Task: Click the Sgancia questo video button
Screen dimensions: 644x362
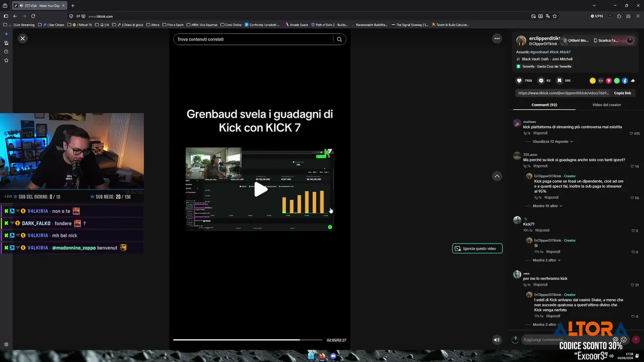Action: (x=477, y=248)
